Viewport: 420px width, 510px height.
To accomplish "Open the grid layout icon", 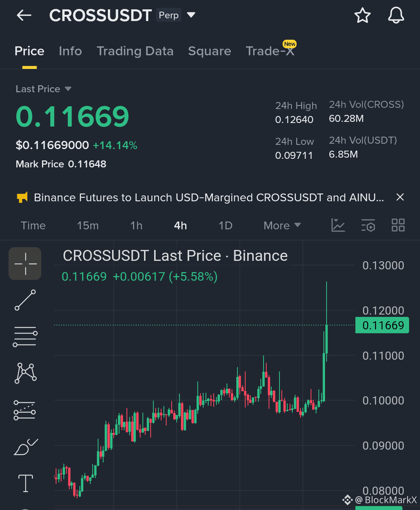I will coord(398,225).
